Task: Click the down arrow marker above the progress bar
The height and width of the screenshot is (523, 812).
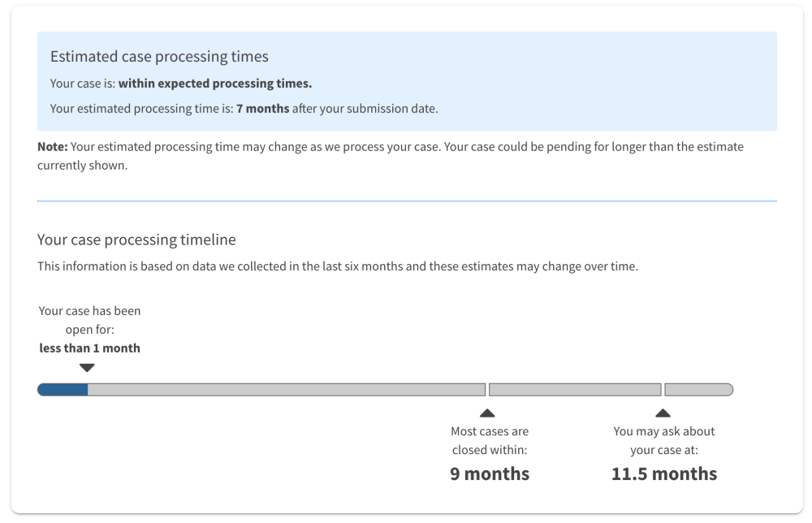Action: click(x=87, y=368)
